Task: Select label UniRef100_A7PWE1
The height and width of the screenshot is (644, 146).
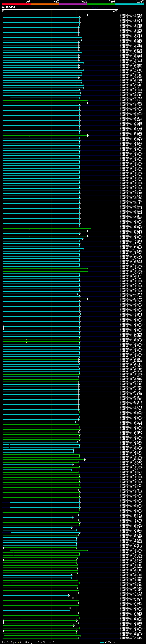Action: [131, 45]
